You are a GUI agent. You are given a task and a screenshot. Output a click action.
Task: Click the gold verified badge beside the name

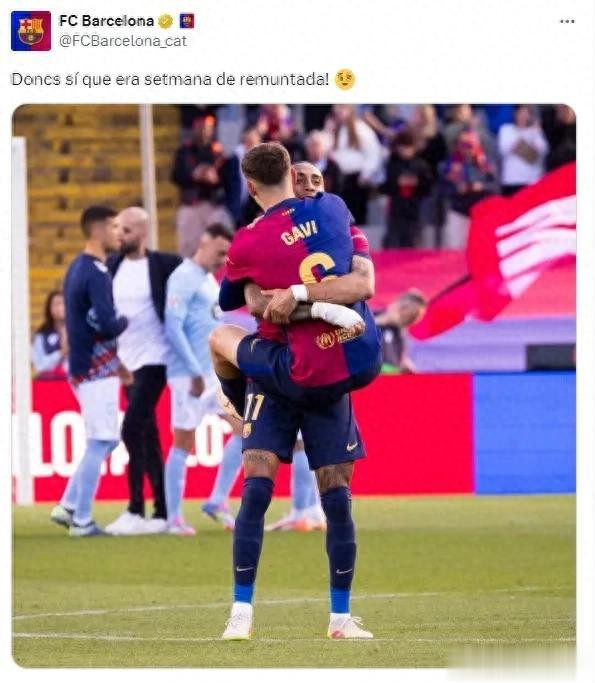point(166,21)
